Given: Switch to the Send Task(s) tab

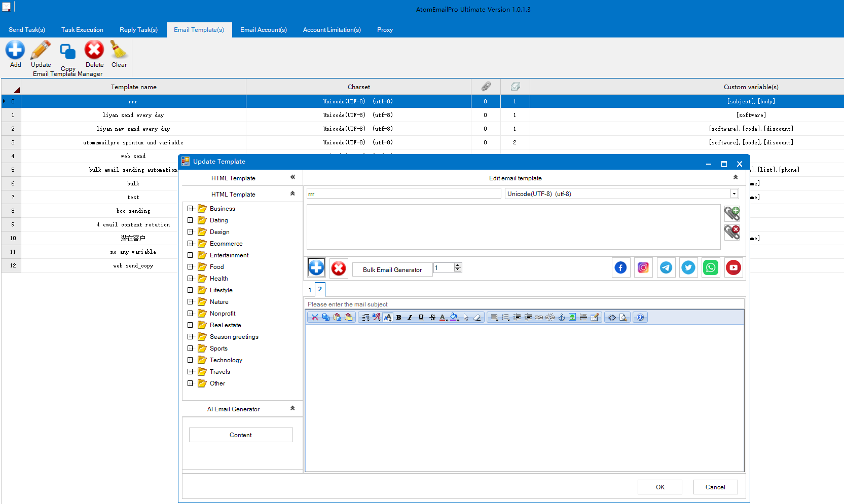Looking at the screenshot, I should pos(27,30).
